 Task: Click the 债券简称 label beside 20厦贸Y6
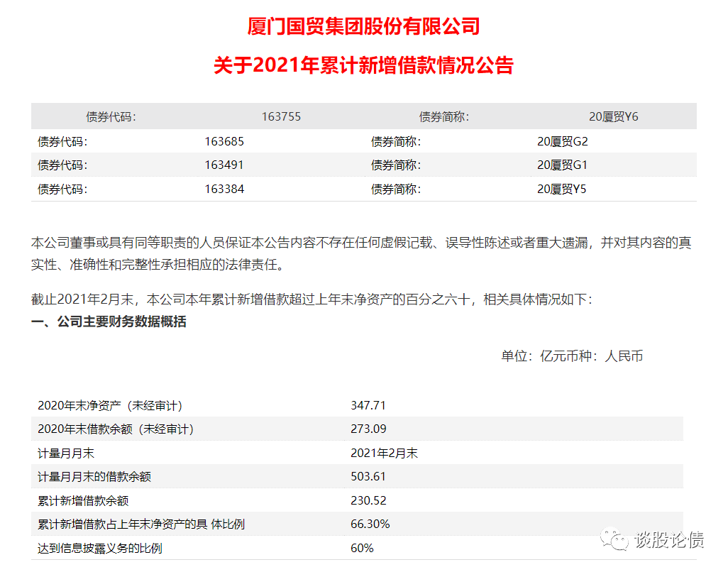click(444, 116)
